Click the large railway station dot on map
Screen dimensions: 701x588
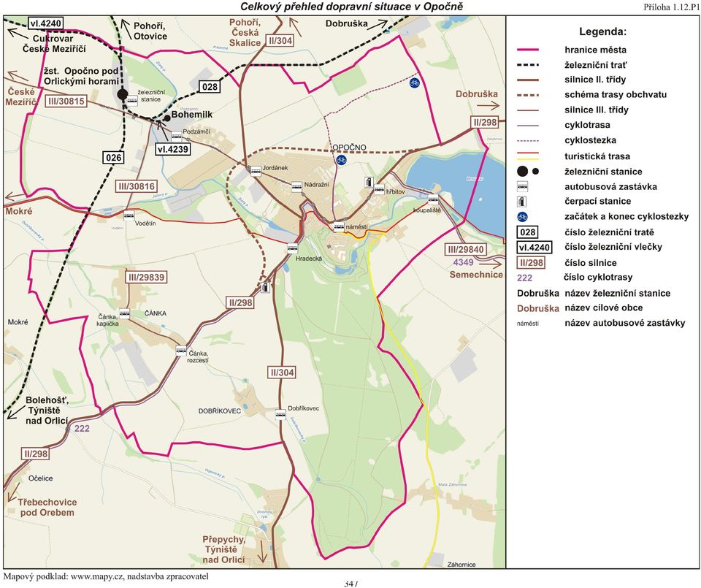(x=123, y=94)
